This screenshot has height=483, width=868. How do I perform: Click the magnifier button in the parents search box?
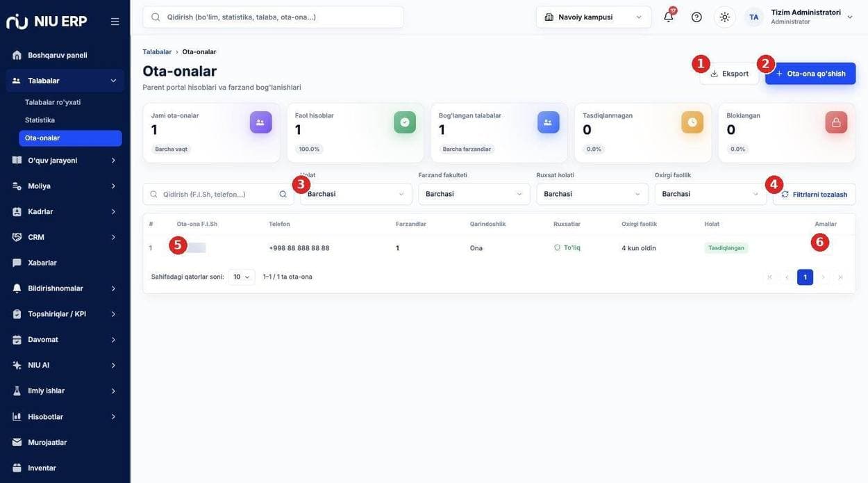coord(283,194)
